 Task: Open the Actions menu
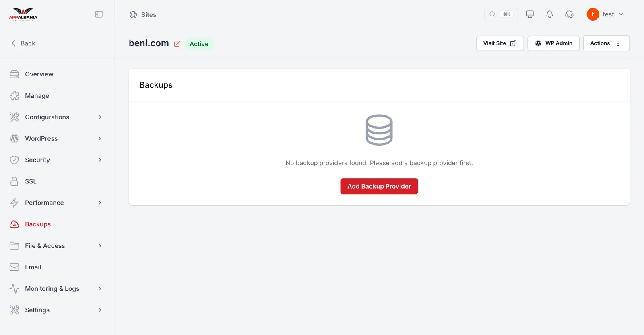[606, 43]
